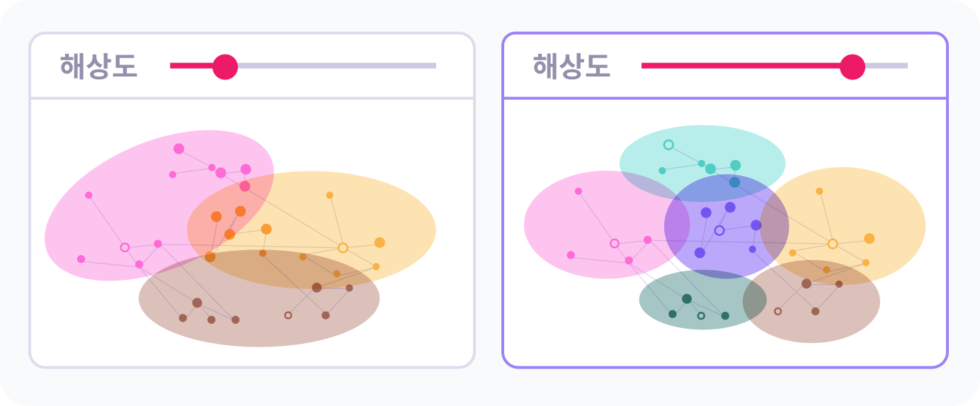Click the left 해상도 slider handle
The image size is (980, 406).
(x=225, y=67)
